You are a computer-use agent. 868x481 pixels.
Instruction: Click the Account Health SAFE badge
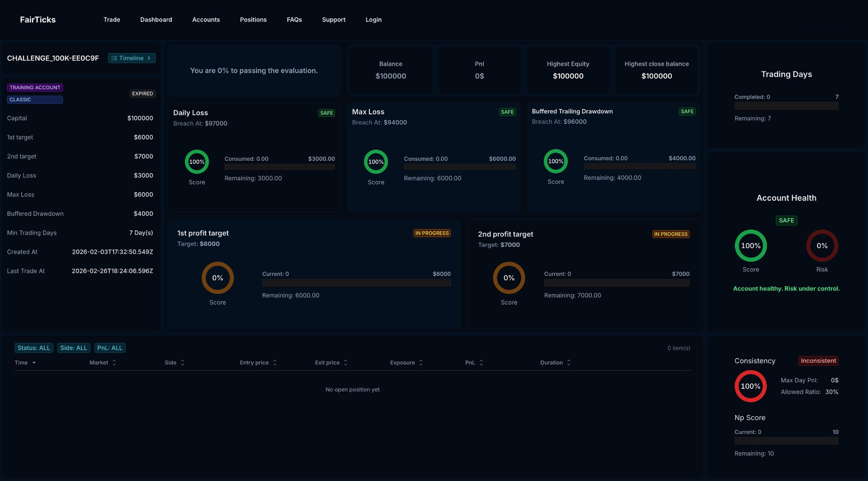pos(787,220)
